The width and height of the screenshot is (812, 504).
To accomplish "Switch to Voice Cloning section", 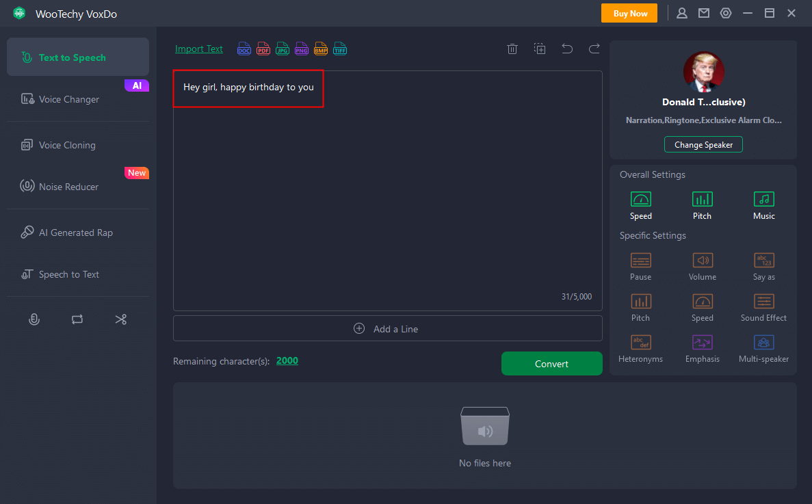I will [x=67, y=145].
